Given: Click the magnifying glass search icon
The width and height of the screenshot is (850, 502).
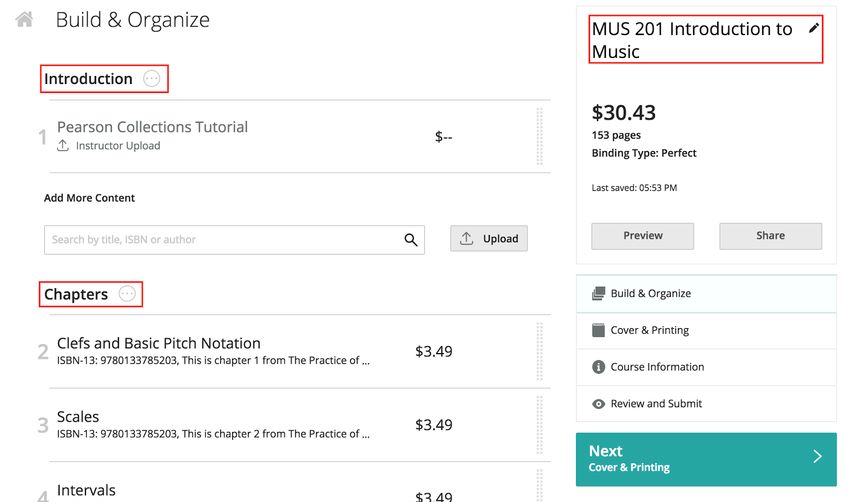Looking at the screenshot, I should coord(411,240).
